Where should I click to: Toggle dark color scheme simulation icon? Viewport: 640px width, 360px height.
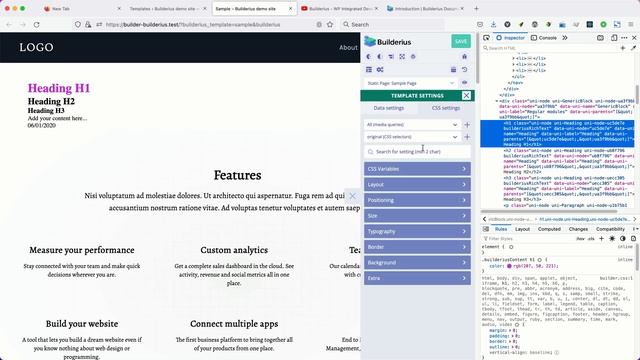tap(622, 238)
